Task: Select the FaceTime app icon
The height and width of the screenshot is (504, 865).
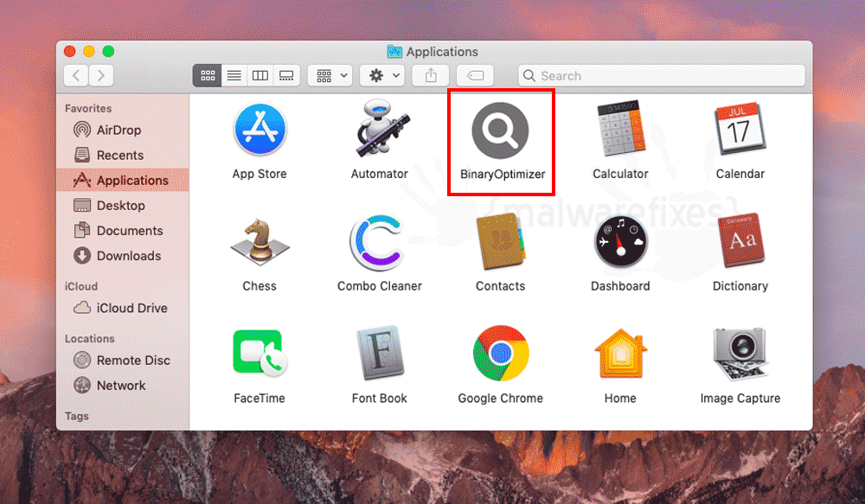Action: [259, 354]
